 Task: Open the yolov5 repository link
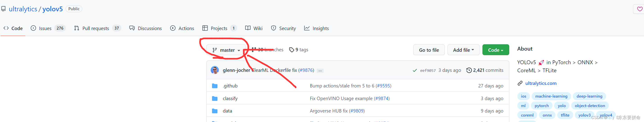(x=53, y=9)
